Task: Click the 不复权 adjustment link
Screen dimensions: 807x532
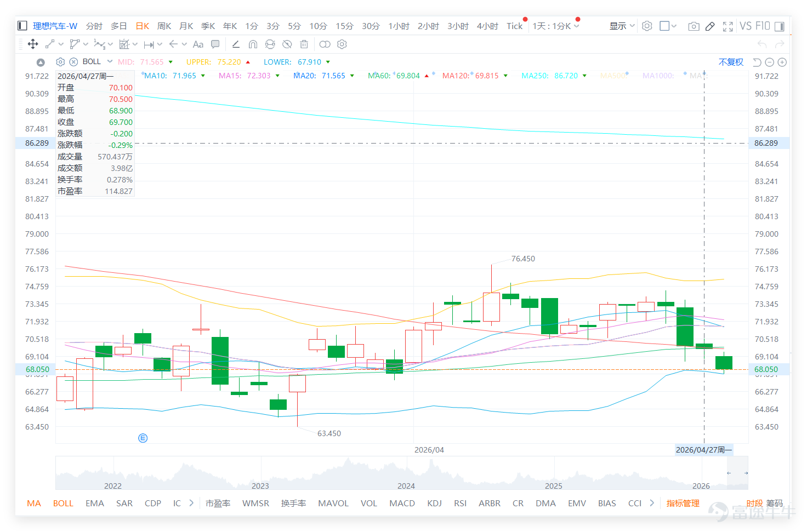Action: point(731,62)
